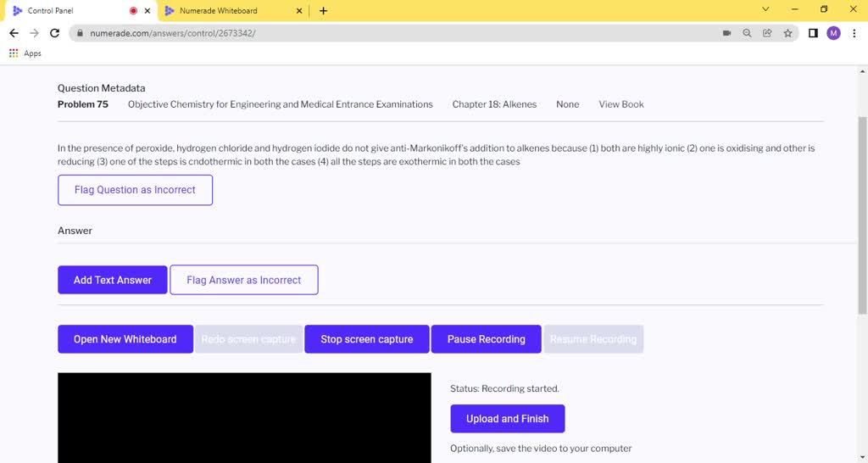Viewport: 868px width, 463px height.
Task: Close the Control Panel tab
Action: point(148,11)
